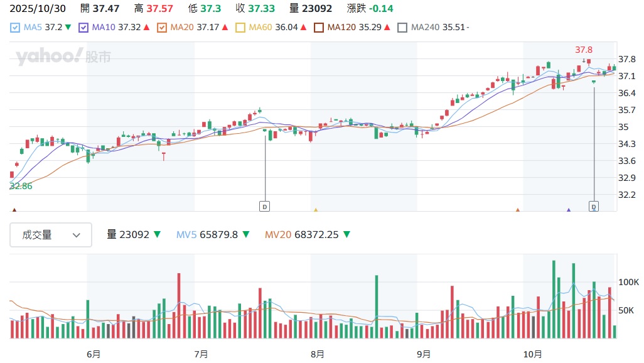Toggle off the MA20 checkbox
Viewport: 644px width, 363px height.
click(162, 28)
